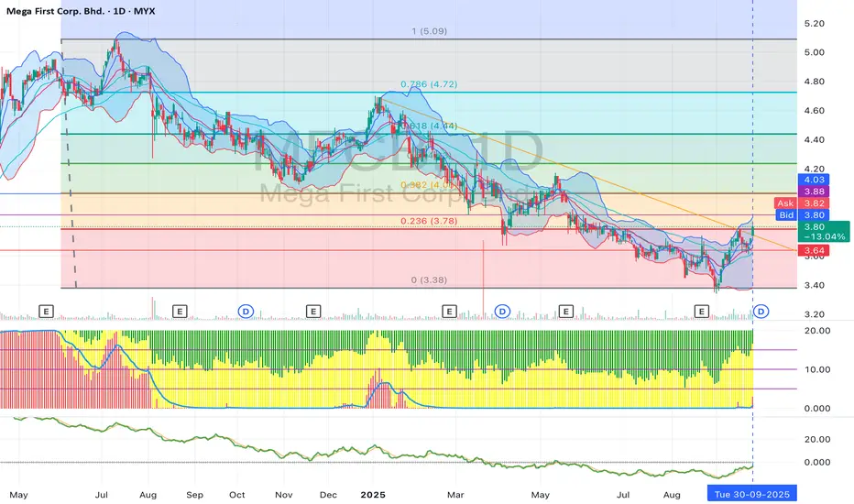Click the 3.20 value on the price axis
The width and height of the screenshot is (854, 504).
pyautogui.click(x=815, y=314)
